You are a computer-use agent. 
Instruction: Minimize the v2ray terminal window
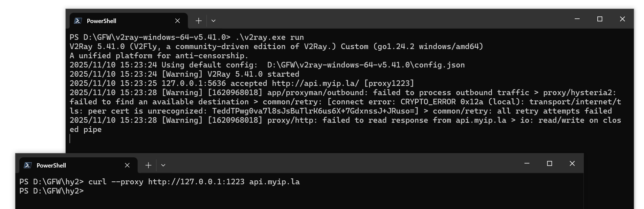577,19
